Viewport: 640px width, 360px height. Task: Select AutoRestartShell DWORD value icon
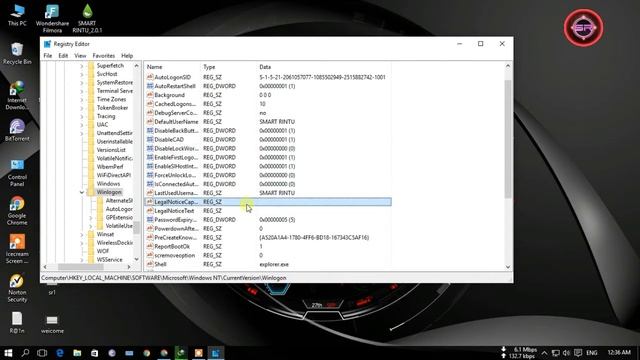coord(150,86)
